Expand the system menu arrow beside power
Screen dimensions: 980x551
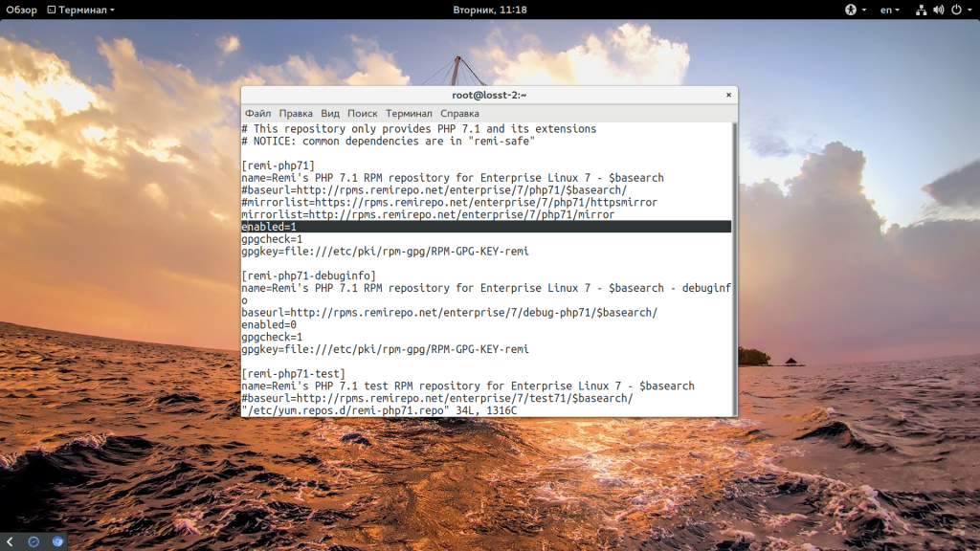click(969, 10)
